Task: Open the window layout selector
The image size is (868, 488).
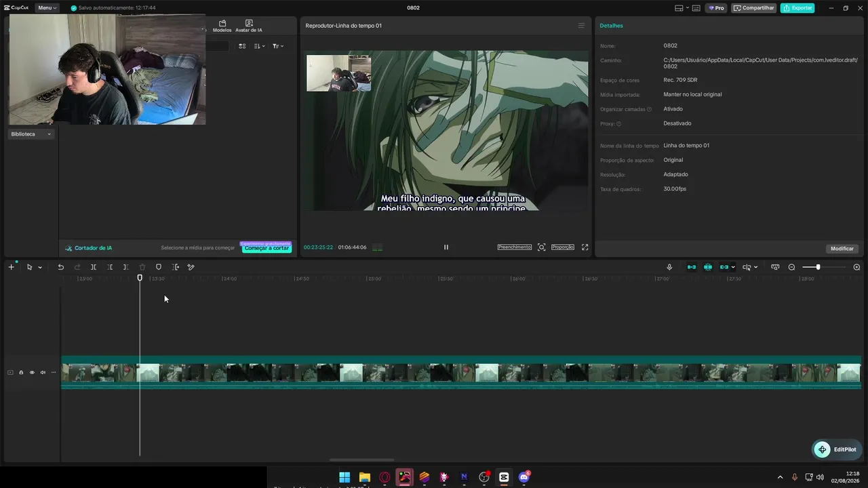Action: 682,8
